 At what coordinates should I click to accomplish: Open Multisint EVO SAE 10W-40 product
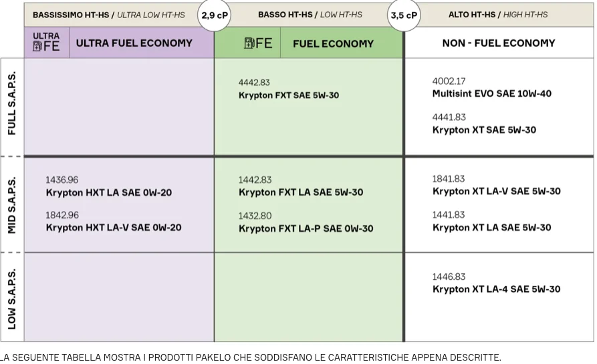pyautogui.click(x=491, y=94)
